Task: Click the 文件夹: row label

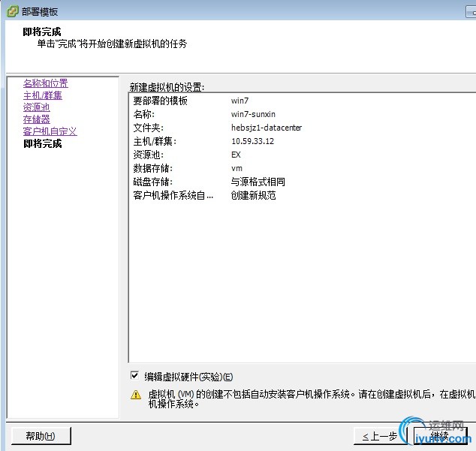Action: [149, 128]
